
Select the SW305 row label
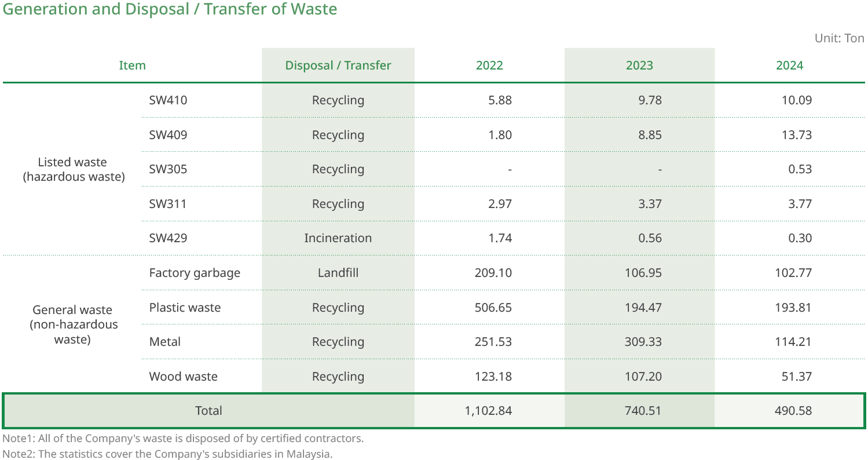coord(168,169)
